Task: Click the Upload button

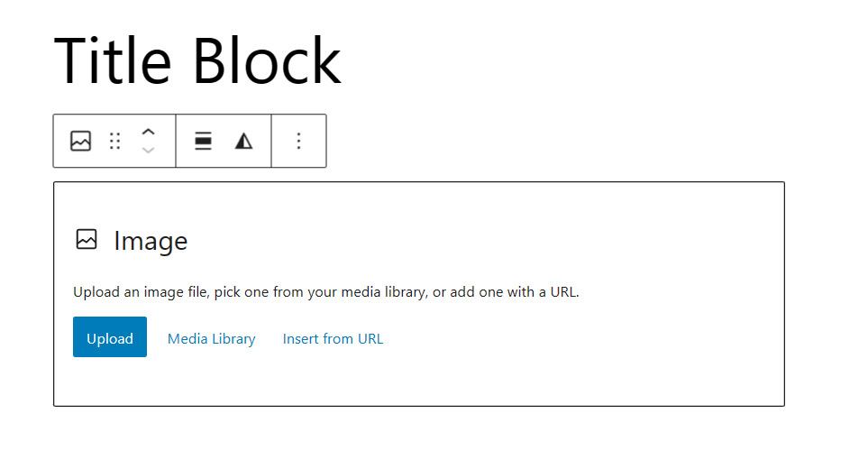Action: click(x=110, y=337)
